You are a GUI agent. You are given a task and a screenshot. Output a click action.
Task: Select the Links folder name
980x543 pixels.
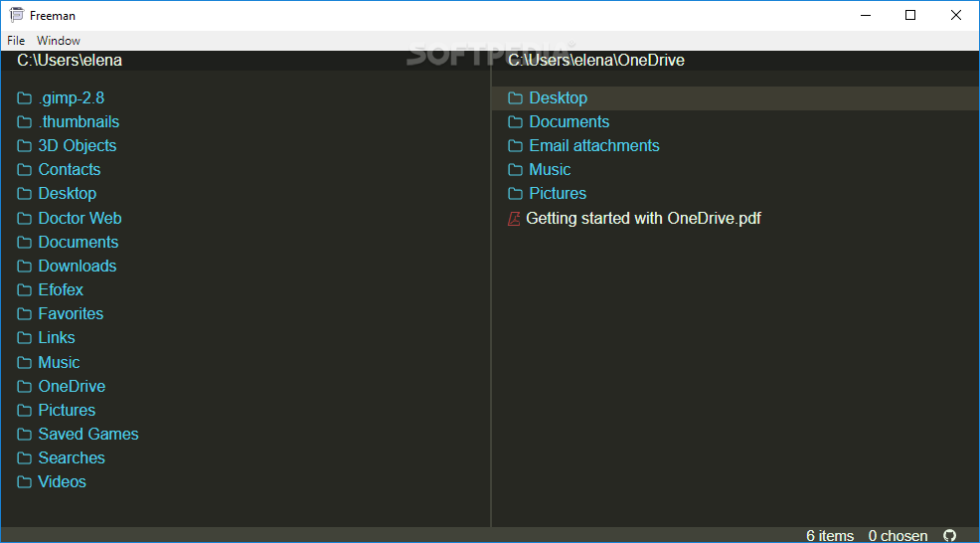[x=57, y=338]
